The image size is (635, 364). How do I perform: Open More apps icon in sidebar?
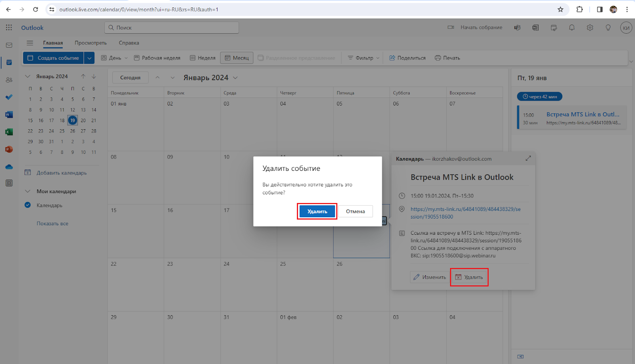(x=9, y=183)
